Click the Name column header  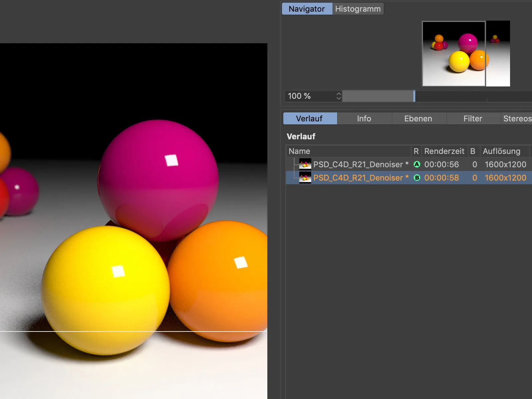pyautogui.click(x=348, y=151)
